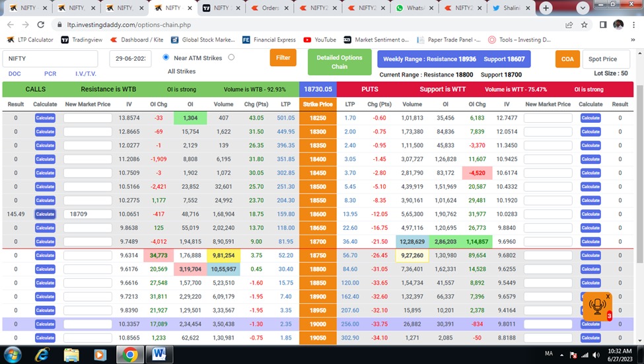The height and width of the screenshot is (364, 644).
Task: Click put New Market Price field for 18500
Action: point(548,186)
